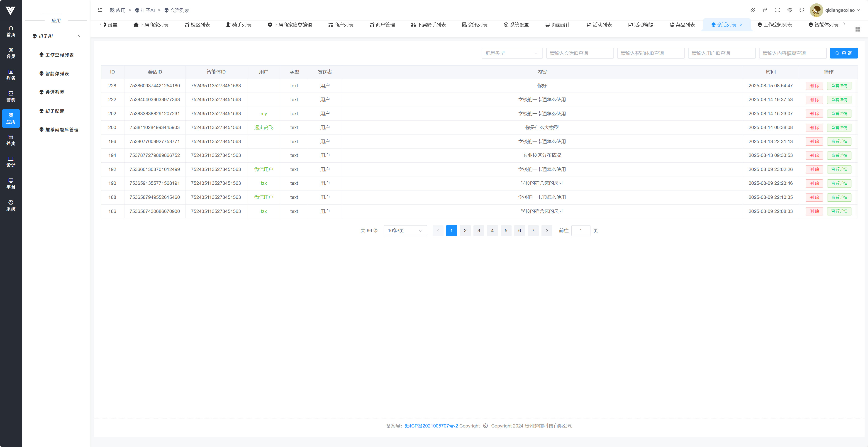Click the collapse sidebar menu icon
This screenshot has width=868, height=447.
[x=100, y=10]
